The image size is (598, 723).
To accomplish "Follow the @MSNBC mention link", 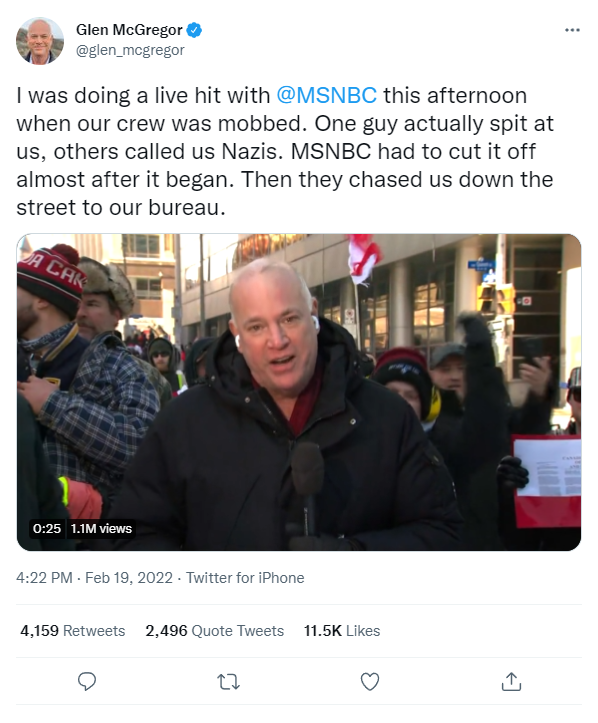I will coord(326,96).
